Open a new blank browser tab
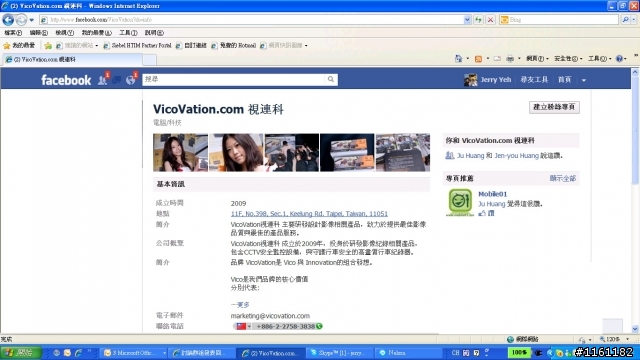Screen dimensions: 640x360 coord(149,60)
